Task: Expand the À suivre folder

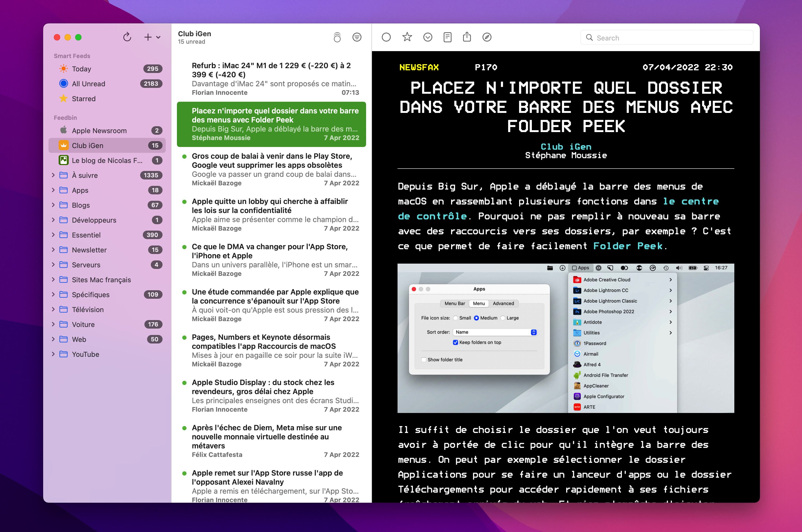Action: point(53,175)
